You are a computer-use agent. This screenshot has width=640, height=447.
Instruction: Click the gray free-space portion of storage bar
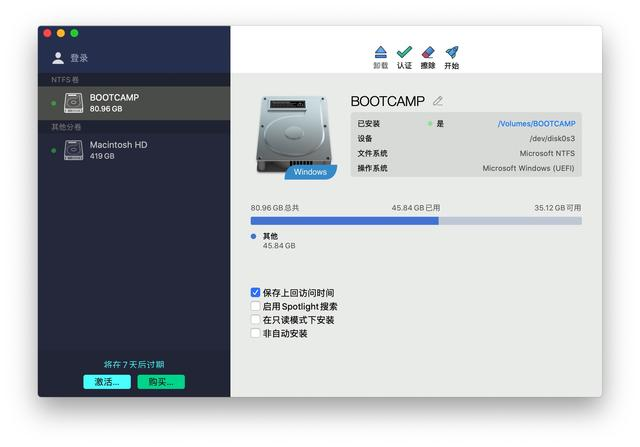point(510,221)
